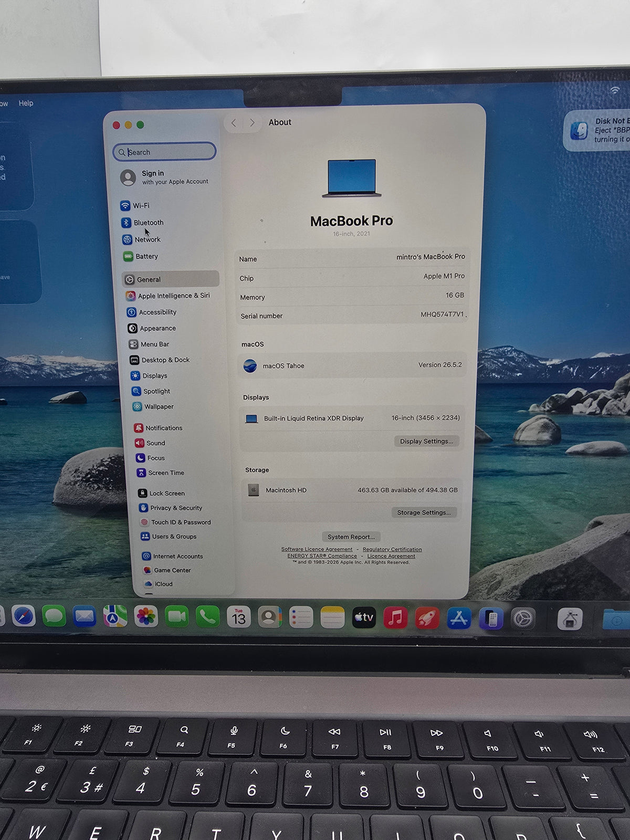This screenshot has width=630, height=840.
Task: Select Network in the sidebar
Action: (141, 239)
